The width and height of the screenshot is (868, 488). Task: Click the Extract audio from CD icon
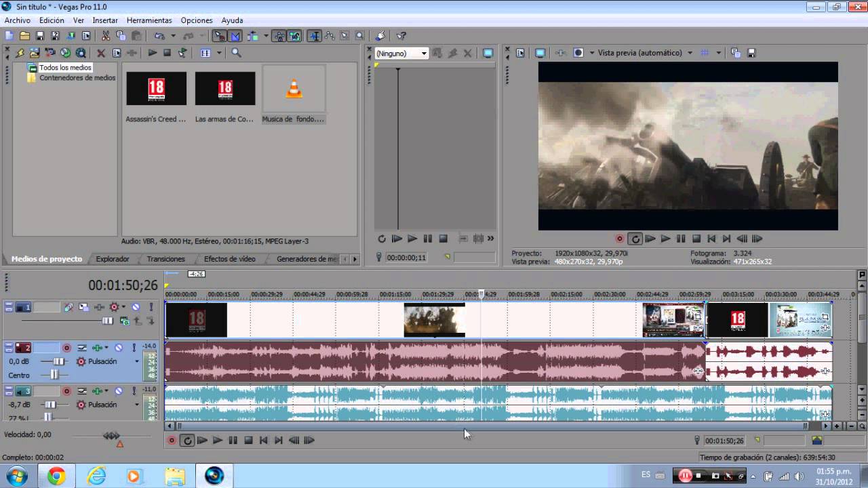[66, 53]
